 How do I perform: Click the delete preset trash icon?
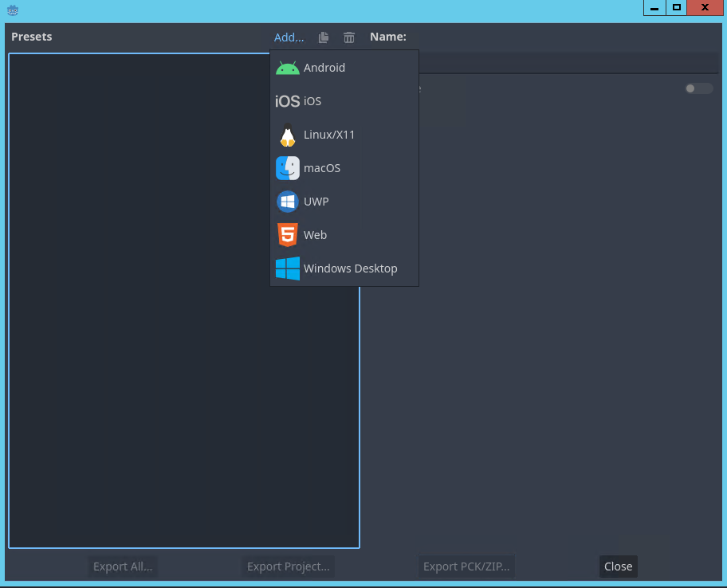click(x=349, y=37)
